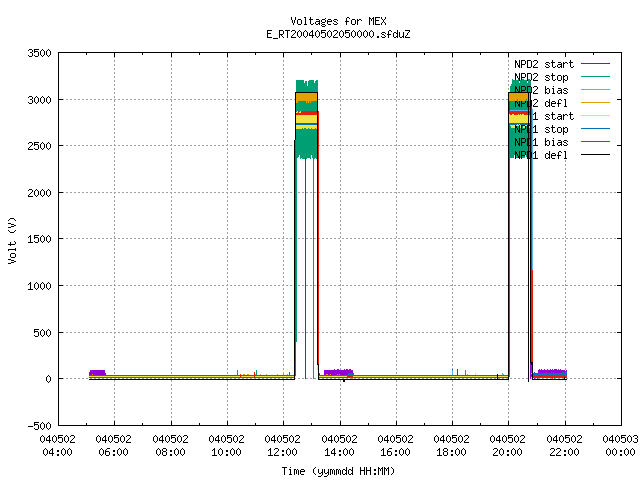
Task: Click the red NPD1 bias legend line
Action: tap(595, 142)
